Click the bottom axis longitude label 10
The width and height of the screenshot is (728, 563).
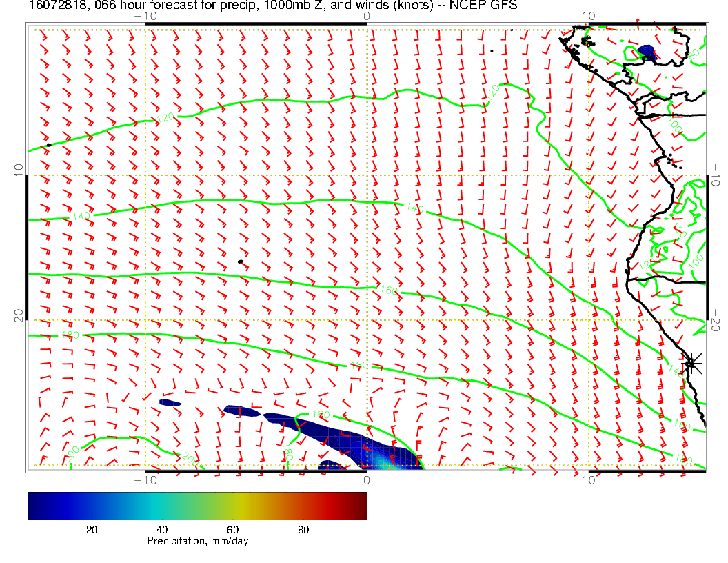pos(588,480)
